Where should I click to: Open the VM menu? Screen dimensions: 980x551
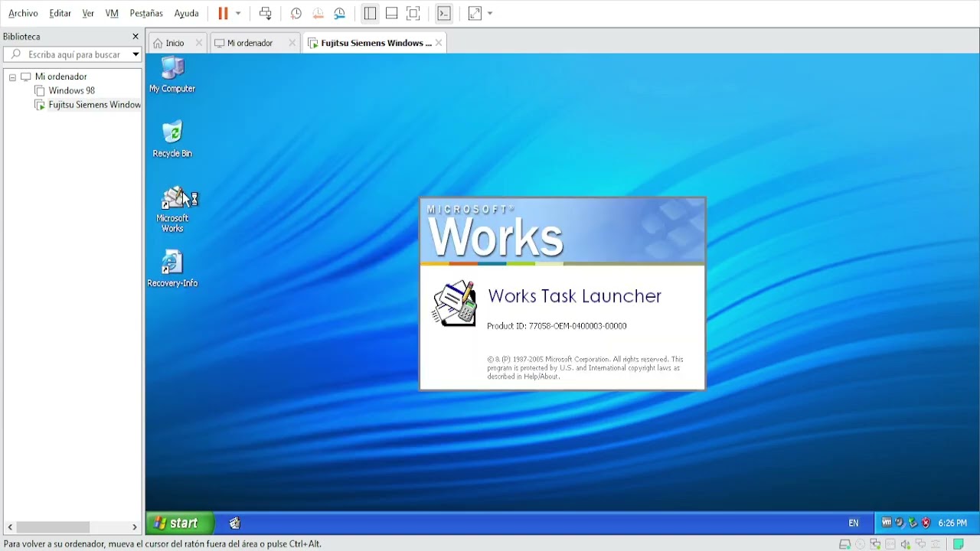(x=112, y=13)
